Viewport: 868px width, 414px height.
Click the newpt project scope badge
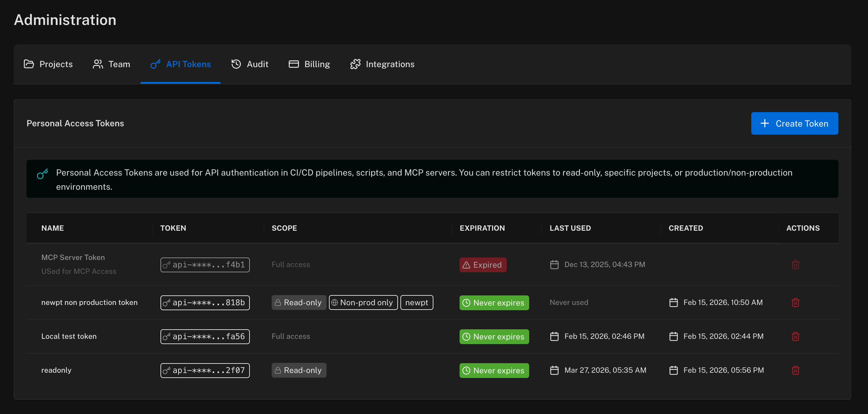point(416,302)
